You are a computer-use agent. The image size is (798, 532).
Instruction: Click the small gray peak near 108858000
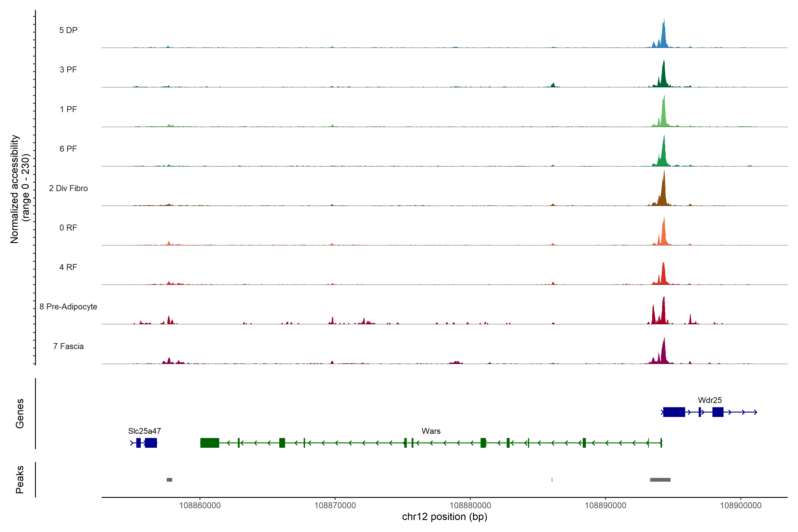(169, 479)
